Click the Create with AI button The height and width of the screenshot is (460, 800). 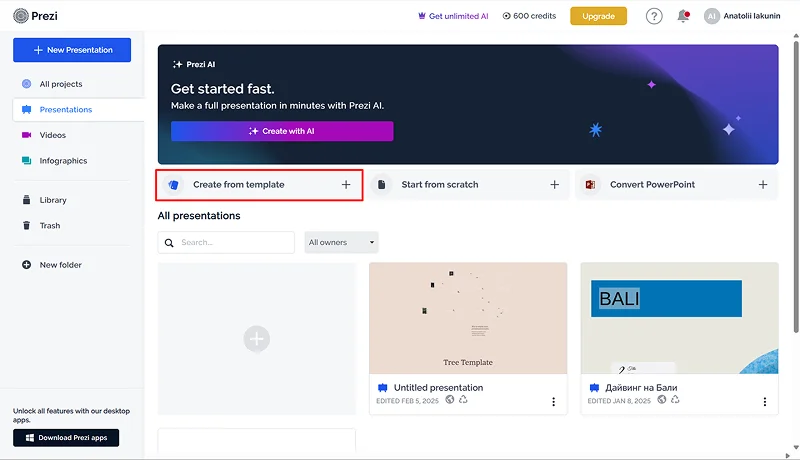[282, 131]
